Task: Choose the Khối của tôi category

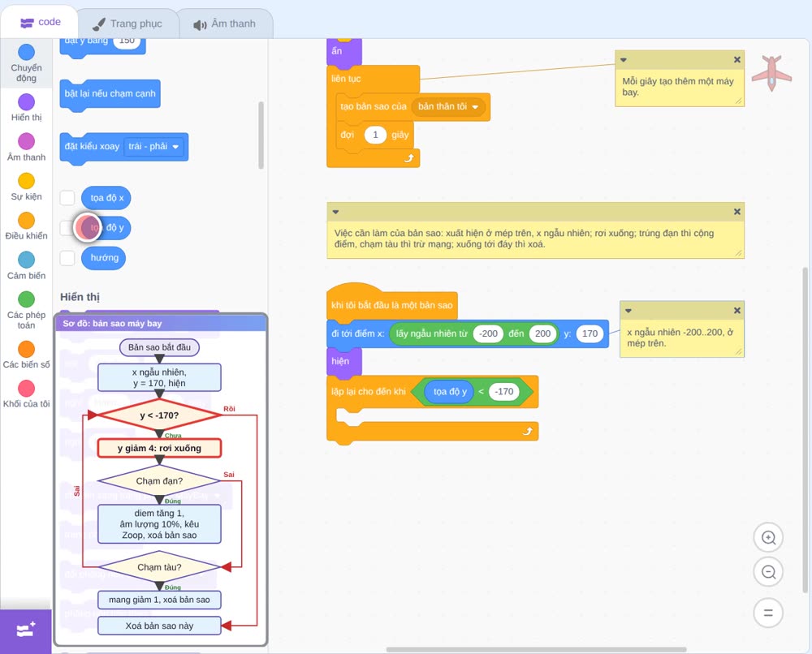Action: point(27,394)
